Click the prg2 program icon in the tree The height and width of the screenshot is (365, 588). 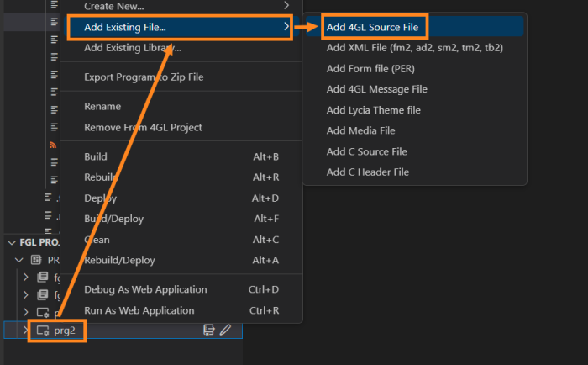42,331
